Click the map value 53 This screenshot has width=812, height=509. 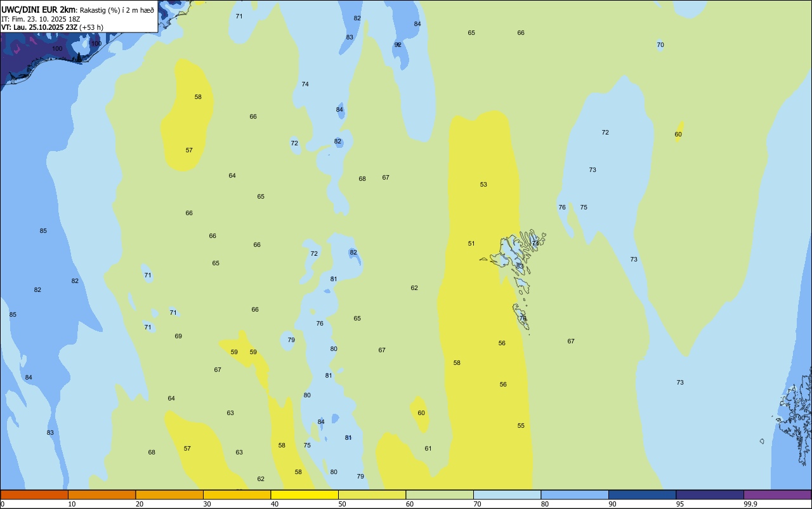(x=483, y=185)
